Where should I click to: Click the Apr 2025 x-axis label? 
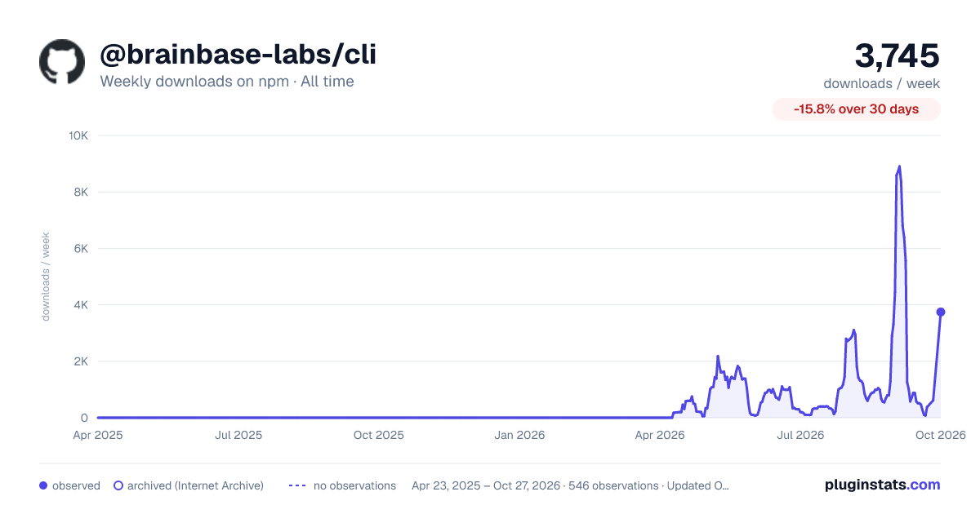[98, 435]
